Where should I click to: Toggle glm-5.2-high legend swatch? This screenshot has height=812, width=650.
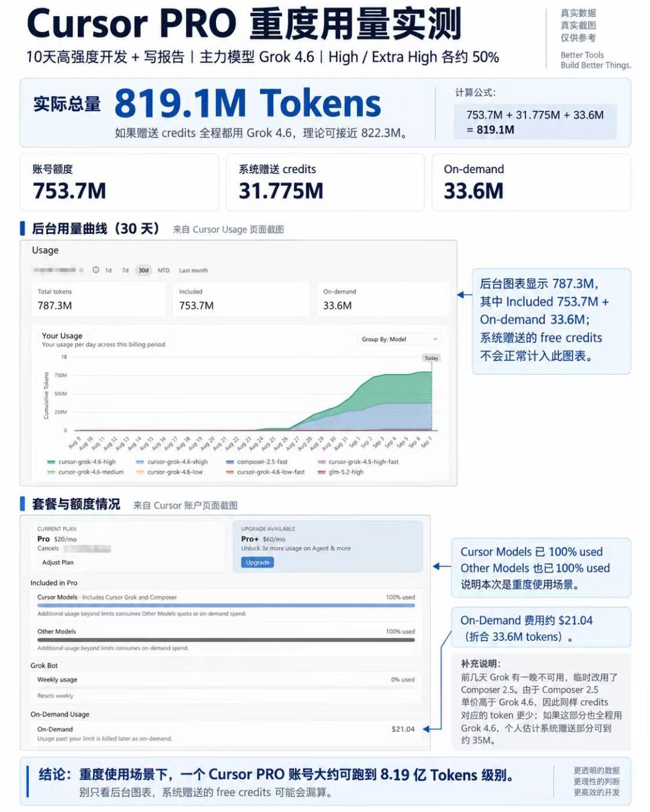tap(321, 472)
